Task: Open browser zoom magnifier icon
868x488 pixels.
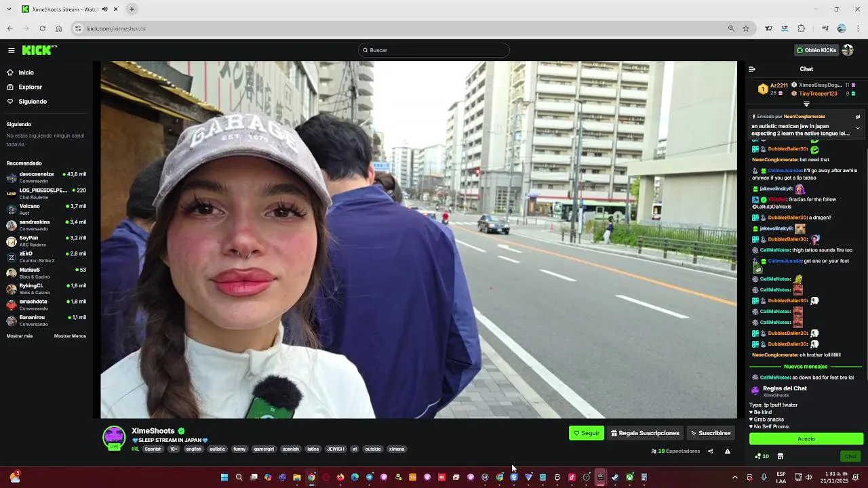Action: coord(731,28)
